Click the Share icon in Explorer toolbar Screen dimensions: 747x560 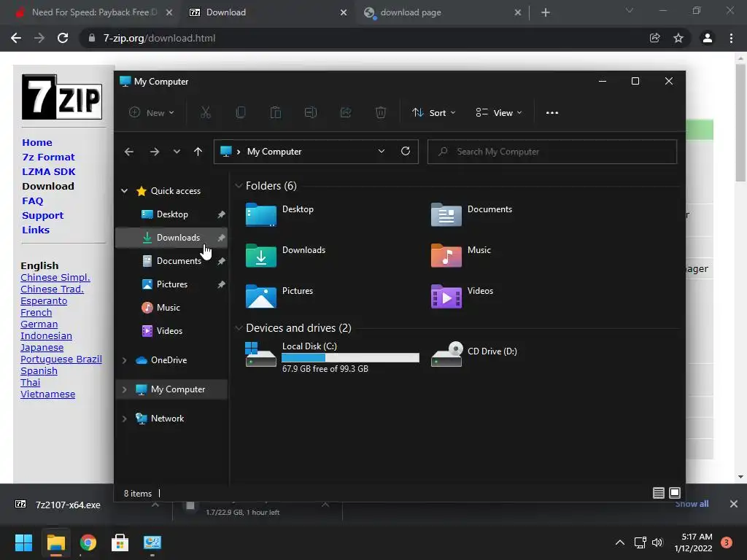pyautogui.click(x=346, y=113)
